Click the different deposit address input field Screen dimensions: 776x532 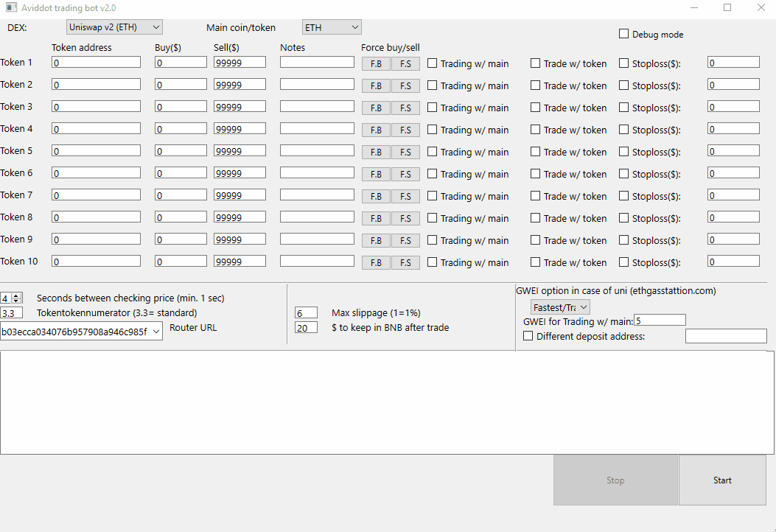point(726,337)
